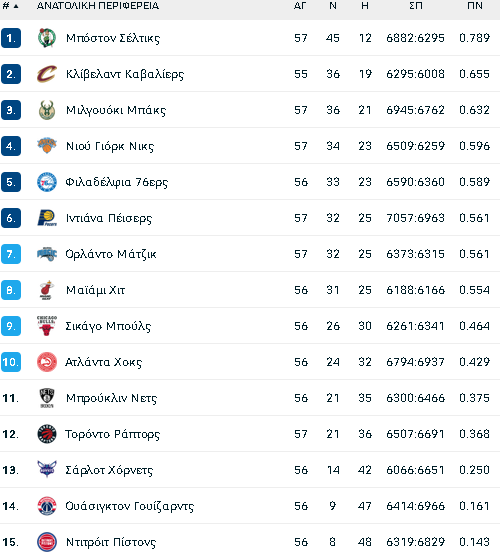Select the New York Knicks logo
The image size is (500, 559).
[47, 146]
